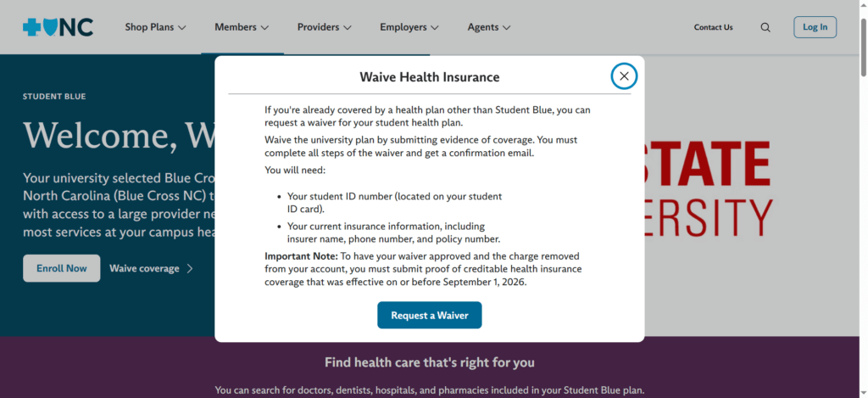
Task: Open the Shop Plans menu
Action: pos(156,27)
